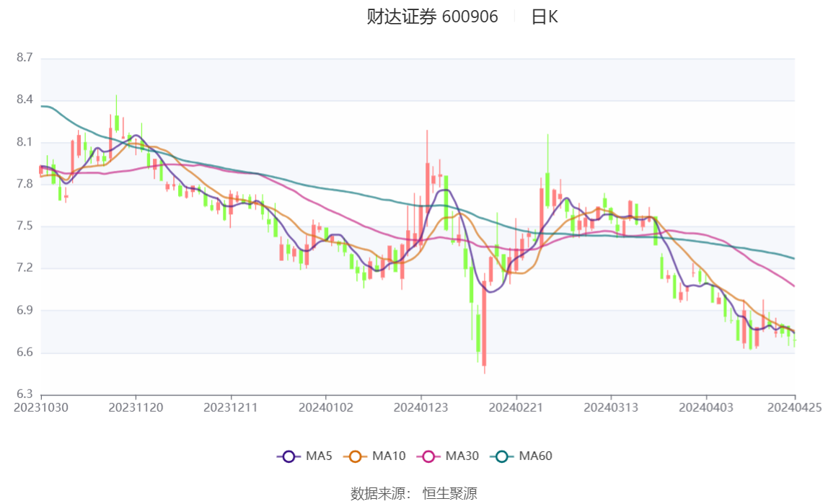Click the 20240403 date axis marker

tap(706, 407)
